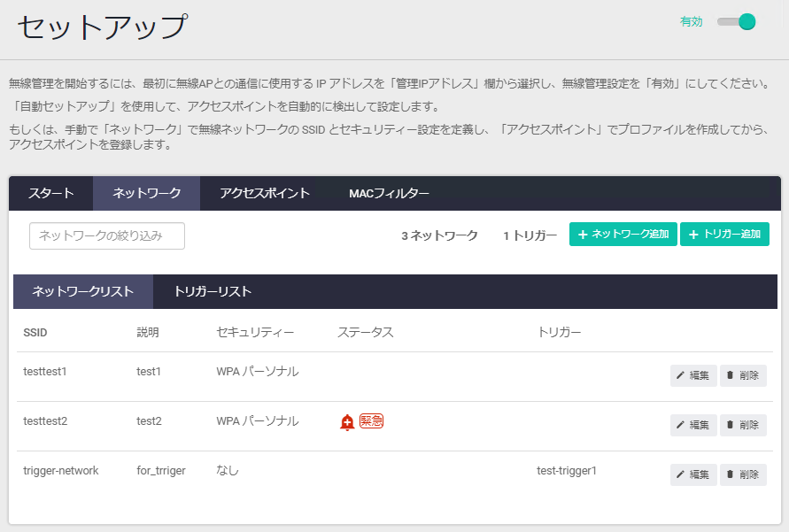
Task: Switch to the アクセスポイント tab
Action: point(264,193)
